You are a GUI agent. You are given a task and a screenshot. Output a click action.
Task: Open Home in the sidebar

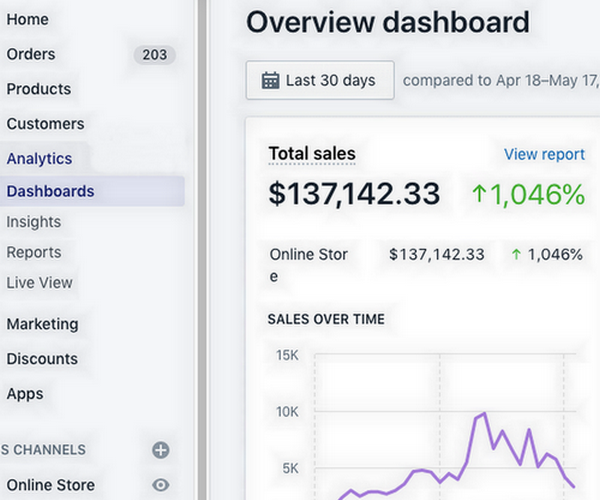(x=28, y=20)
